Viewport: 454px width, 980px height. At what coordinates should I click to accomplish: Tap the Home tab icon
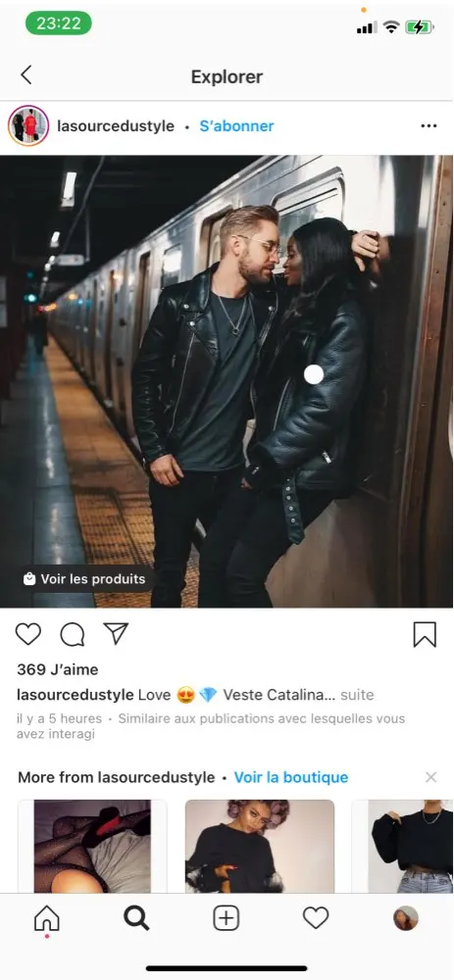click(47, 918)
